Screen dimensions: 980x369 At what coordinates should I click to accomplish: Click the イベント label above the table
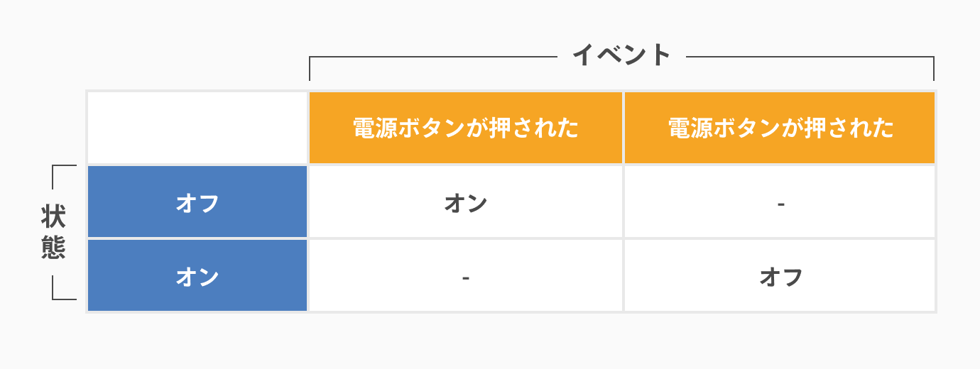621,55
